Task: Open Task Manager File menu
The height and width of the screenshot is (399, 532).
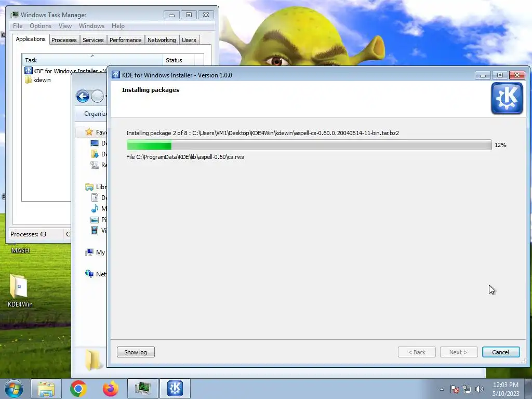Action: (x=18, y=26)
